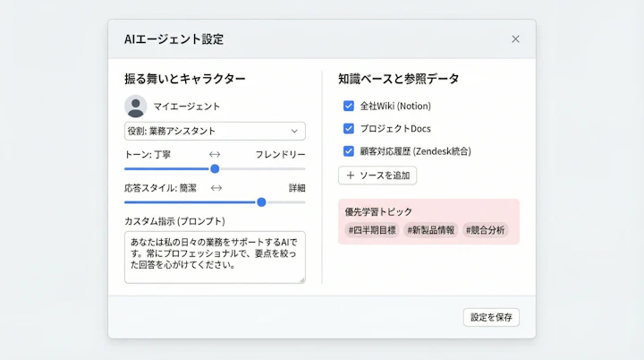Click the ソースを追加 button
644x360 pixels.
(x=377, y=176)
